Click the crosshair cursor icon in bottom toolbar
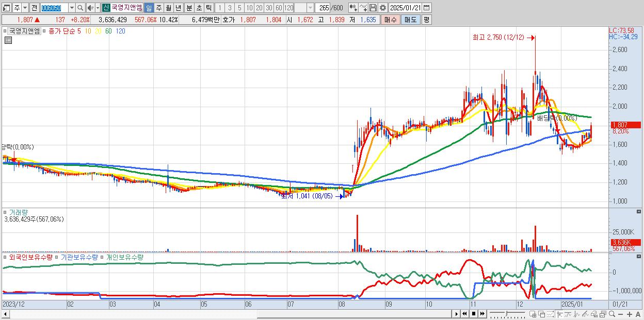Viewport: 644px width, 320px height. (x=559, y=314)
